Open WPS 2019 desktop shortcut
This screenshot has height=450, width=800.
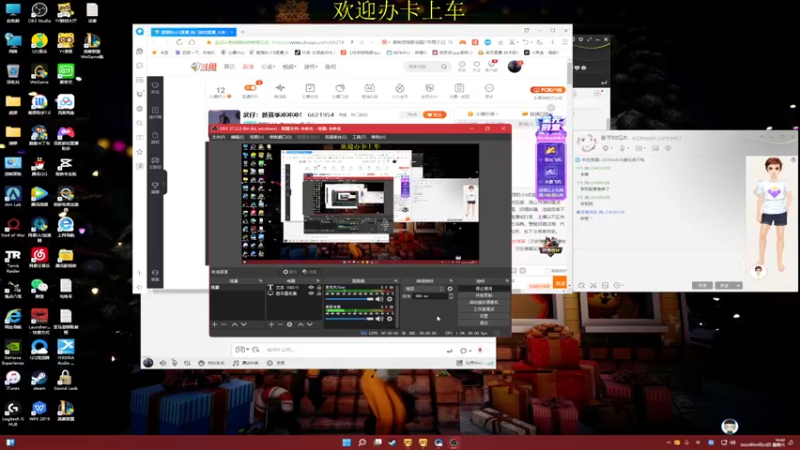(x=39, y=411)
